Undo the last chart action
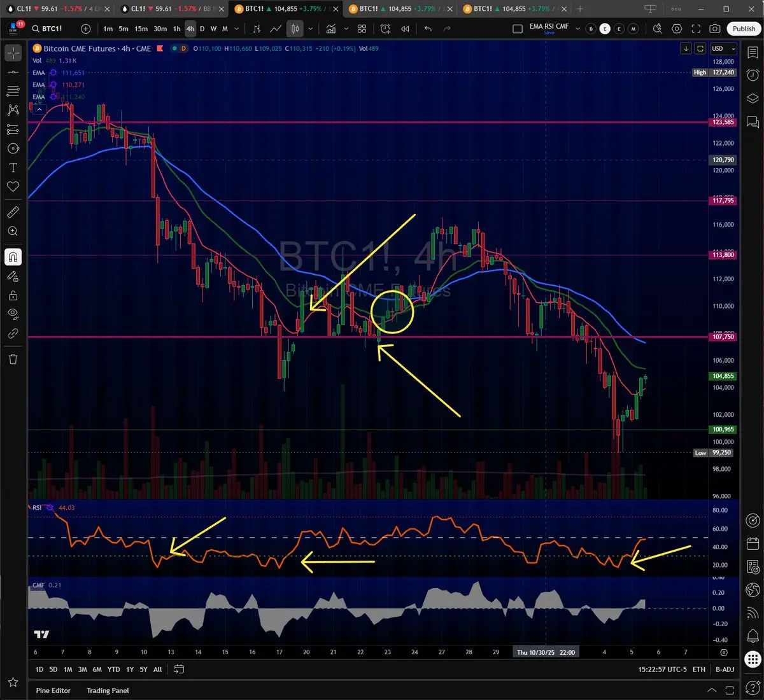Viewport: 764px width, 700px height. [x=428, y=29]
